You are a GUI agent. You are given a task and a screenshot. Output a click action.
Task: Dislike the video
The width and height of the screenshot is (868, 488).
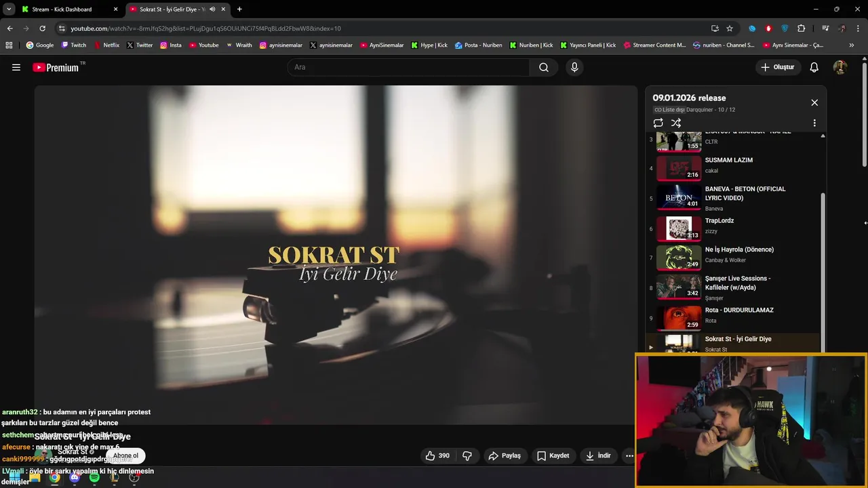coord(467,455)
